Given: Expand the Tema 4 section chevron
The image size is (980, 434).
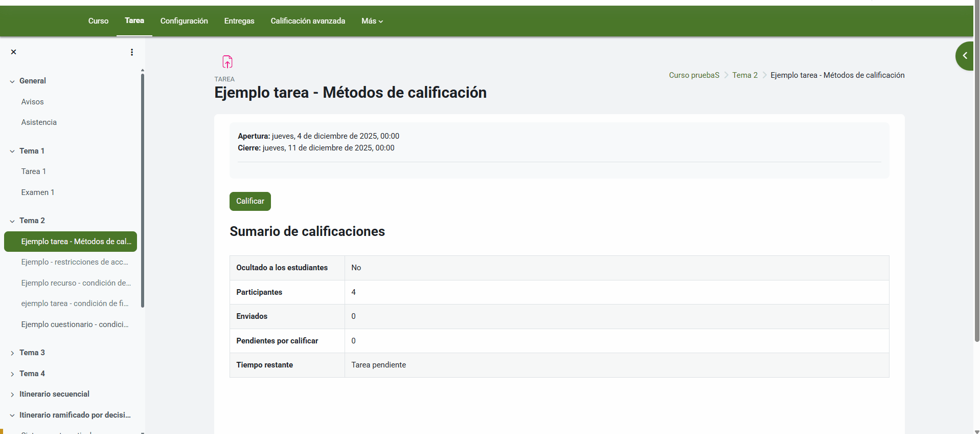Looking at the screenshot, I should click(12, 374).
